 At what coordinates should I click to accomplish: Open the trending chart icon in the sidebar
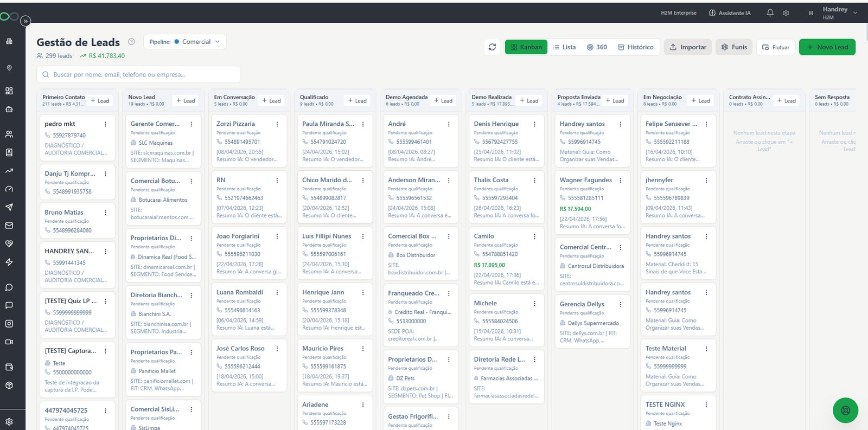click(9, 171)
